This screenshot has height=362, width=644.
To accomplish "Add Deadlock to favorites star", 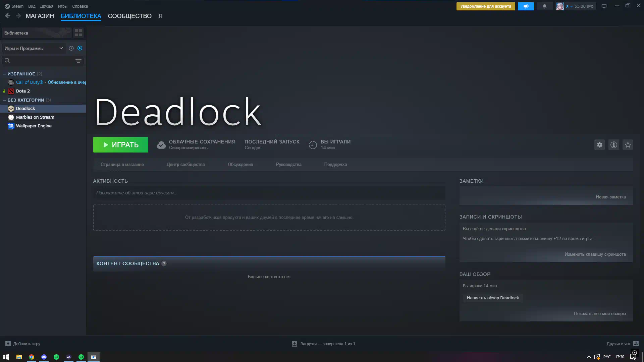I will [628, 145].
